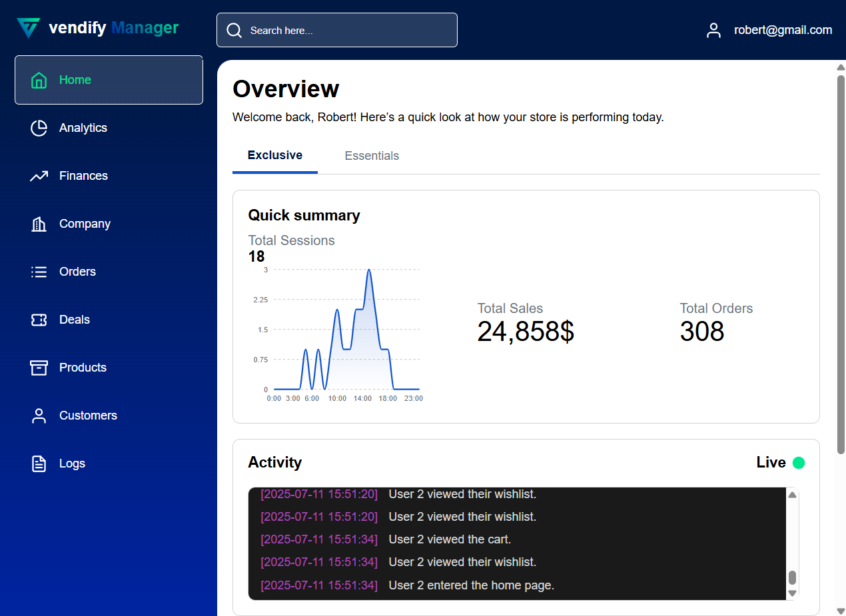Click the robert@gmail.com account label

click(x=783, y=30)
